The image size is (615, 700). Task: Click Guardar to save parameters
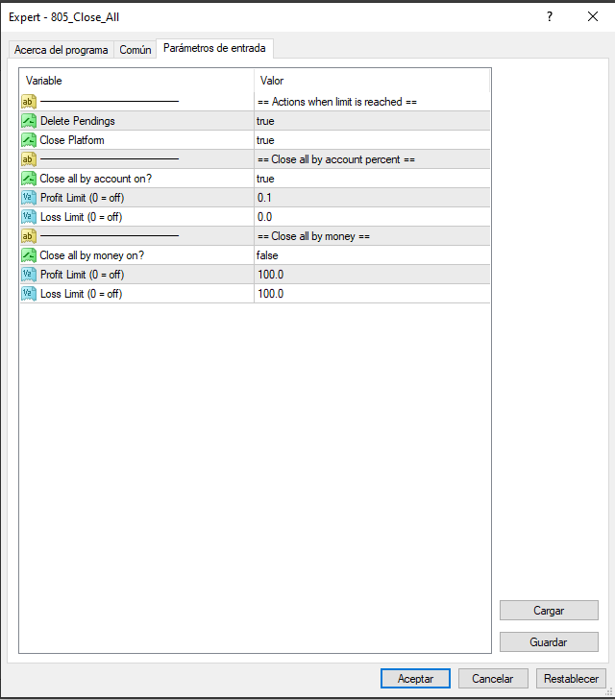[549, 642]
